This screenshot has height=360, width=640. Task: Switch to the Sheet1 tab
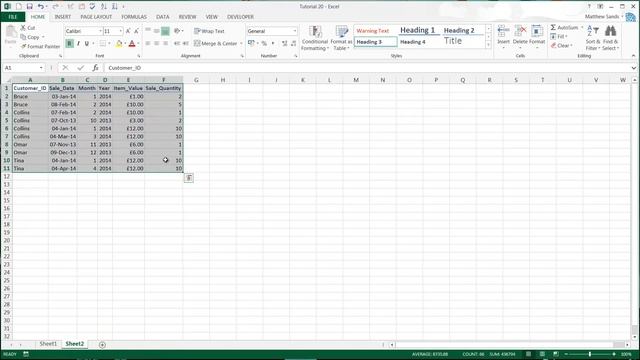click(48, 344)
